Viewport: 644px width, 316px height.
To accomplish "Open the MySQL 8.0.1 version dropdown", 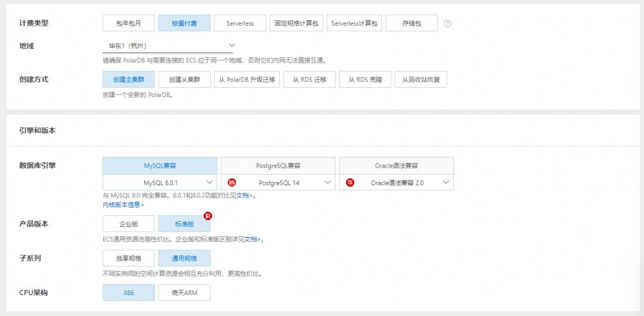I will click(x=160, y=182).
